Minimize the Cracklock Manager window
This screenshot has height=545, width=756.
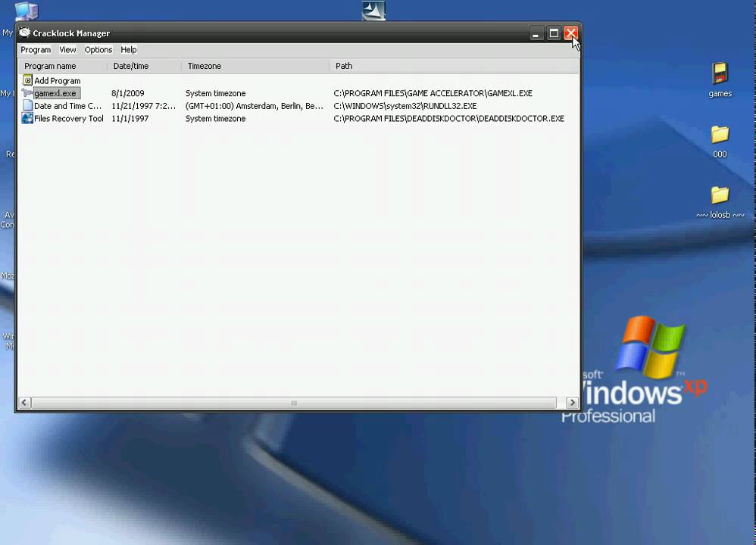[x=536, y=33]
